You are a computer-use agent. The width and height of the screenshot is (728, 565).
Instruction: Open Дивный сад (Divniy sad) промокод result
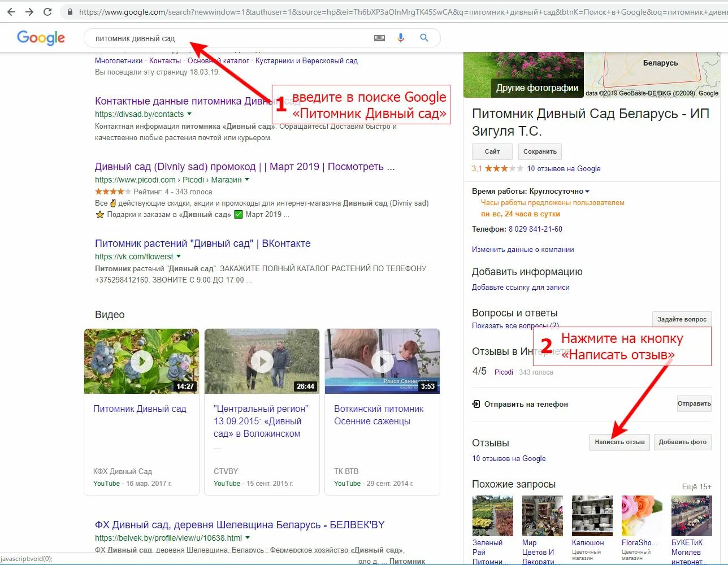(x=245, y=167)
